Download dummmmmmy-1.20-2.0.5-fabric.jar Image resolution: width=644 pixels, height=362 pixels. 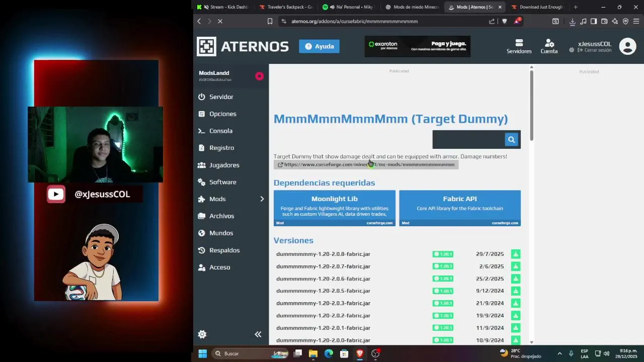click(x=515, y=291)
